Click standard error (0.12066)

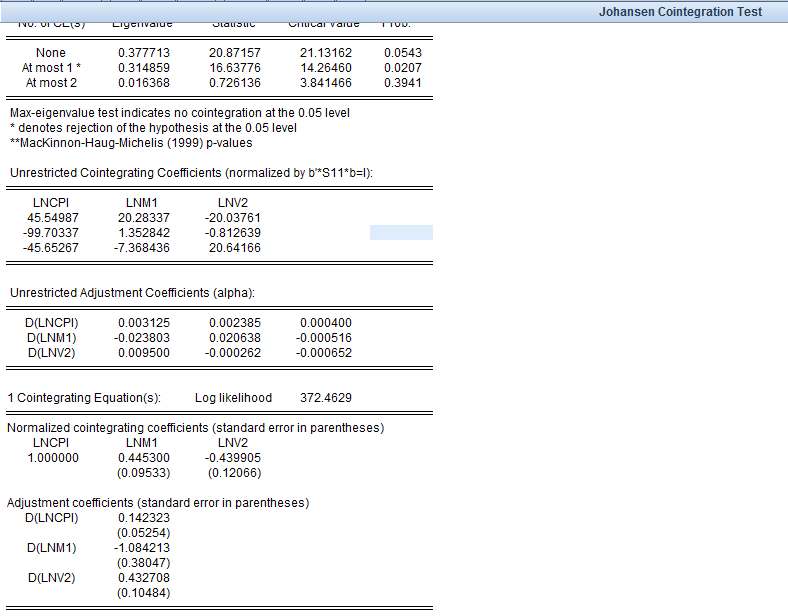[x=235, y=473]
